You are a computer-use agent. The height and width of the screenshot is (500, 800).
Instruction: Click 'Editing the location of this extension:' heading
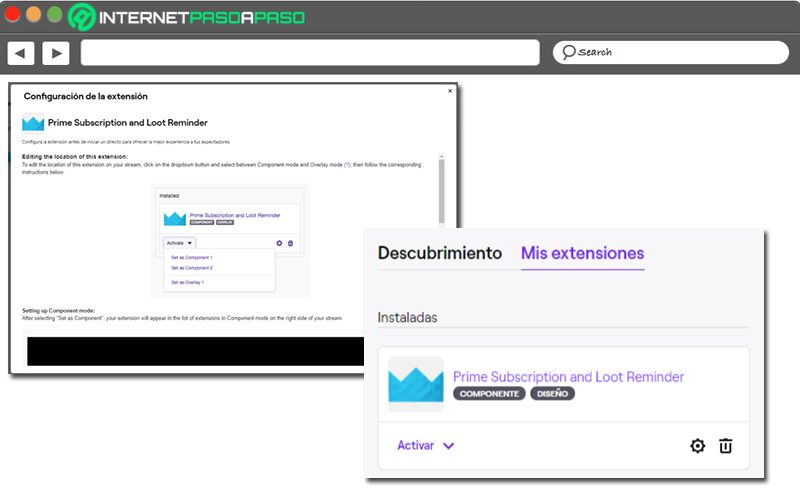click(74, 157)
